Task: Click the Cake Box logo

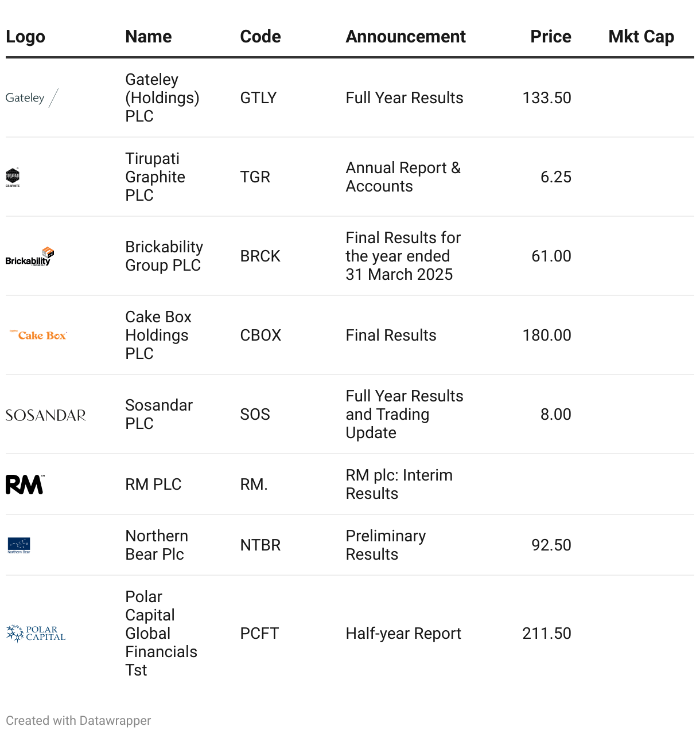Action: coord(38,335)
